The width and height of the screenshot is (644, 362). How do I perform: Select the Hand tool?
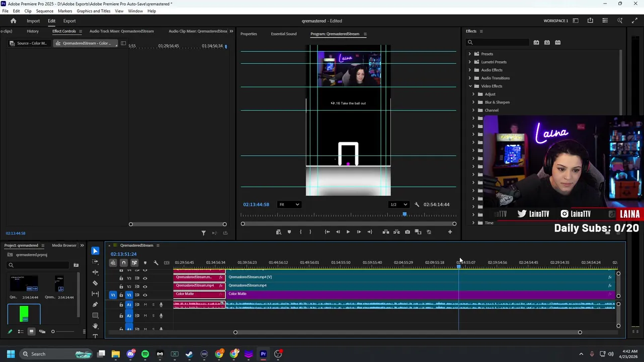[x=95, y=326]
